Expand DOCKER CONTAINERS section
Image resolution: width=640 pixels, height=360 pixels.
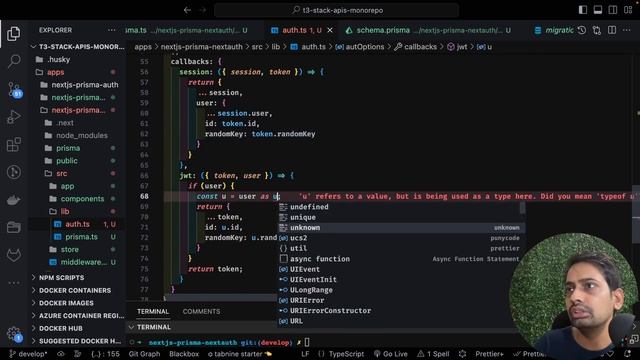(78, 290)
